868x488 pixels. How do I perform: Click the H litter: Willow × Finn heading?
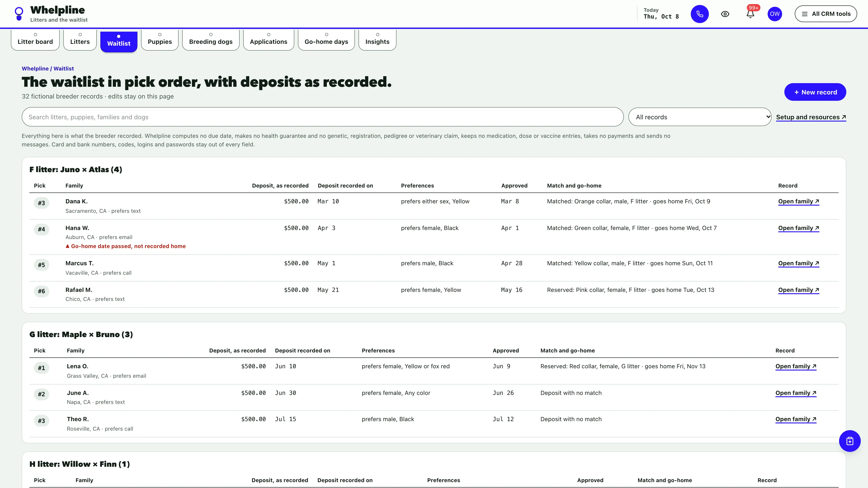80,464
